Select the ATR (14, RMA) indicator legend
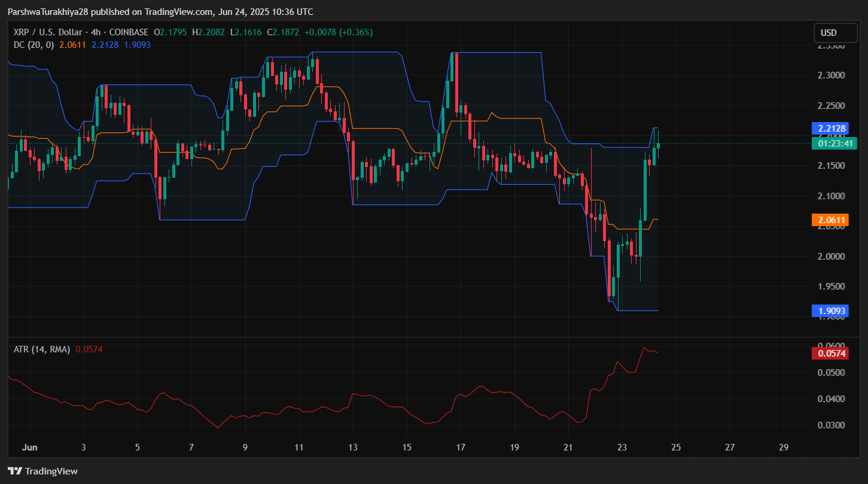This screenshot has height=484, width=868. tap(42, 349)
